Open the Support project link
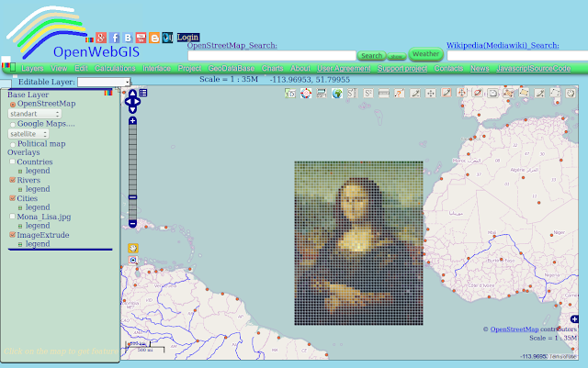The width and height of the screenshot is (588, 368). (402, 68)
